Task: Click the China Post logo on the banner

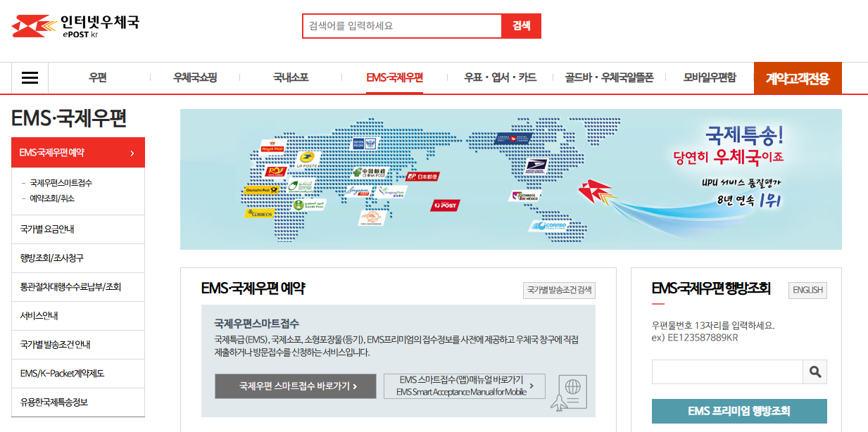Action: coord(369,172)
